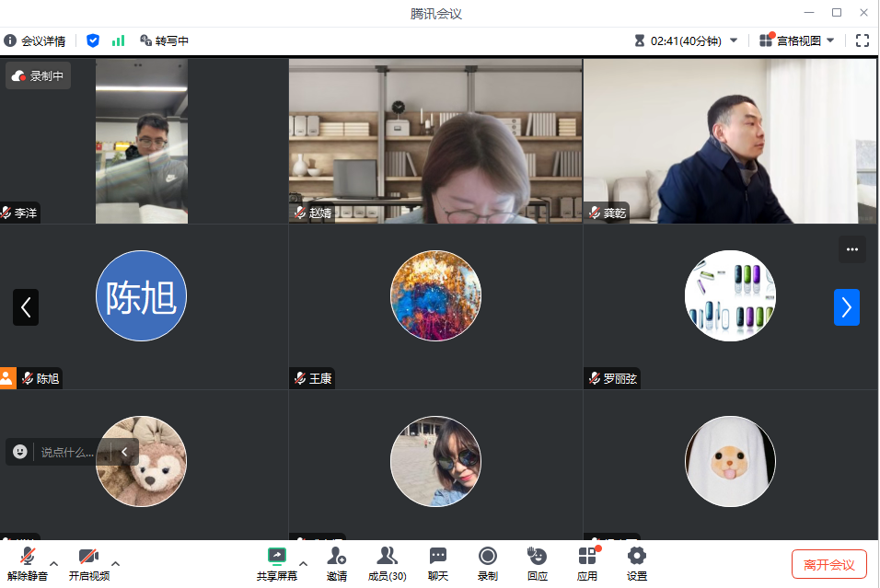Unmute microphone with 解除静音
880x588 pixels.
click(x=28, y=557)
